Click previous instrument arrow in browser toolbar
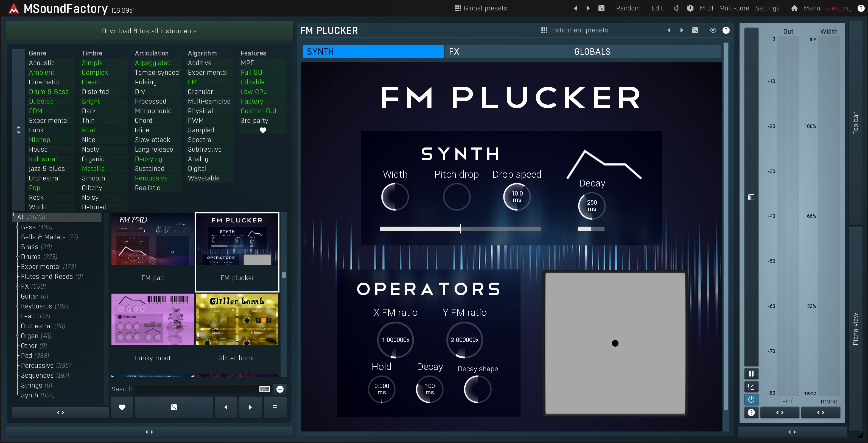This screenshot has width=868, height=443. tap(226, 407)
